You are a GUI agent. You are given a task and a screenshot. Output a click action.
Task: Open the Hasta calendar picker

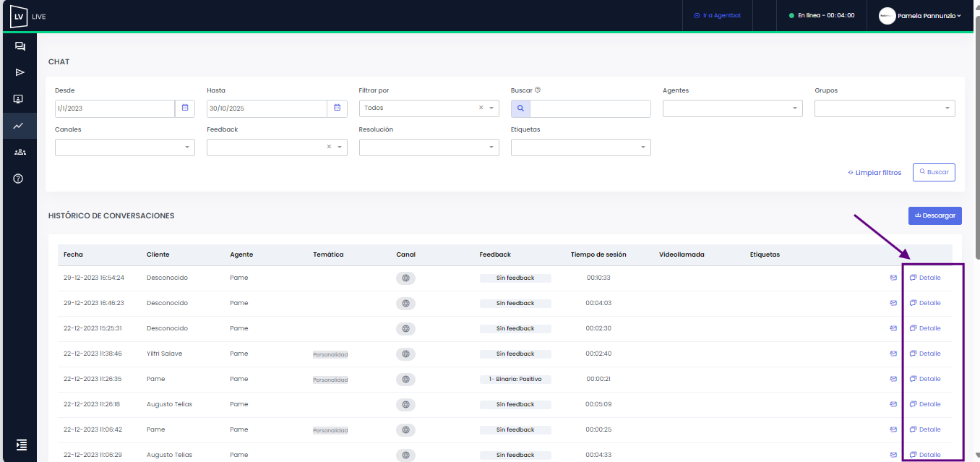pos(337,108)
